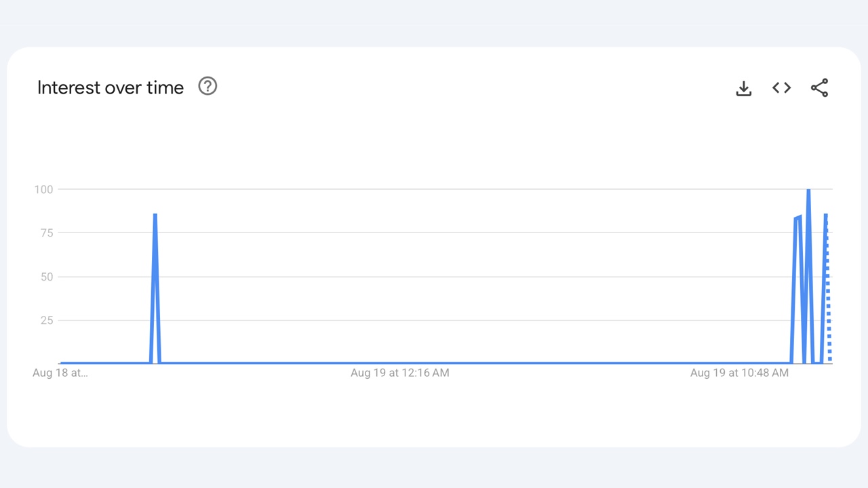Click the Interest over time heading
The image size is (868, 488).
tap(111, 87)
